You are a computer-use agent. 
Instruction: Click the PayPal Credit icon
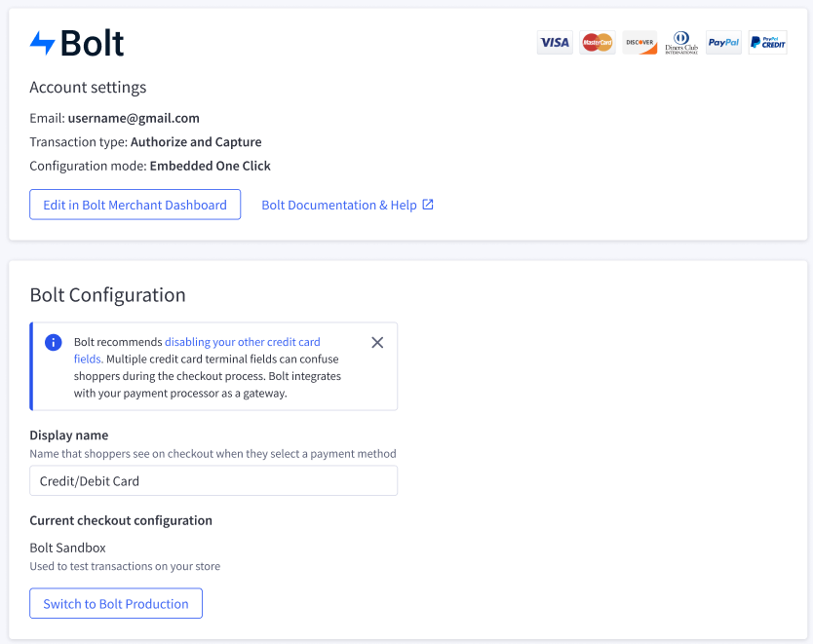tap(768, 43)
